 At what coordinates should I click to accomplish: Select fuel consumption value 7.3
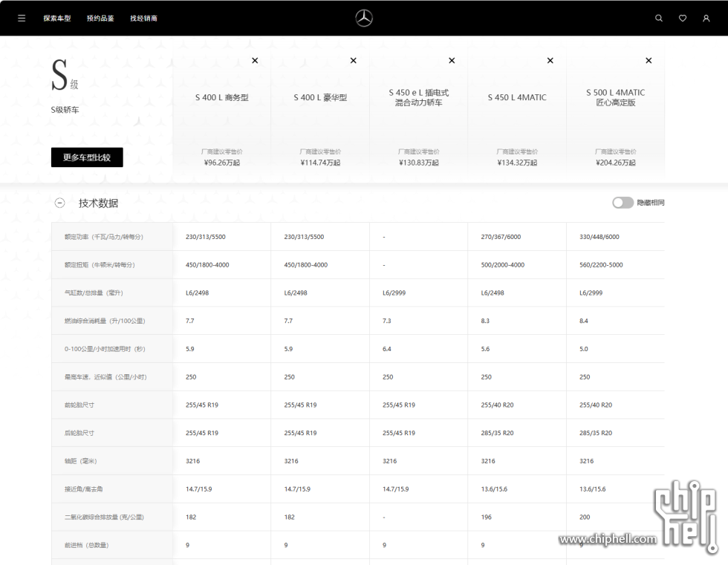coord(387,321)
